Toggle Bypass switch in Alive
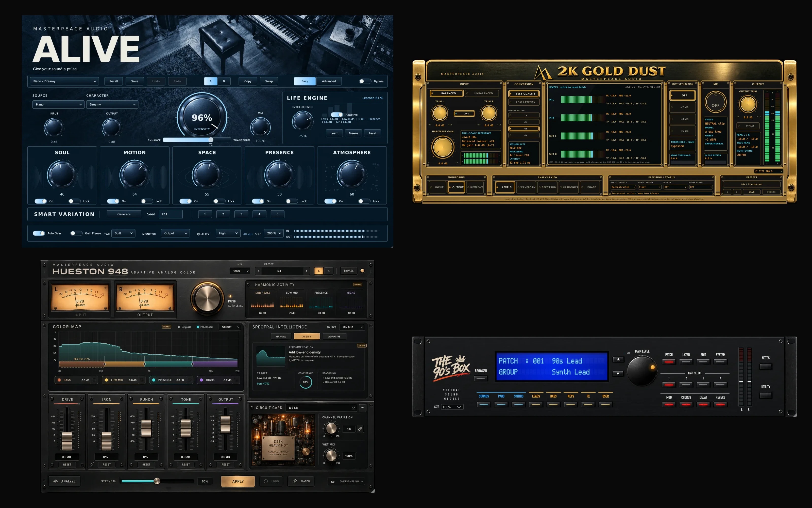Viewport: 812px width, 508px height. click(365, 81)
